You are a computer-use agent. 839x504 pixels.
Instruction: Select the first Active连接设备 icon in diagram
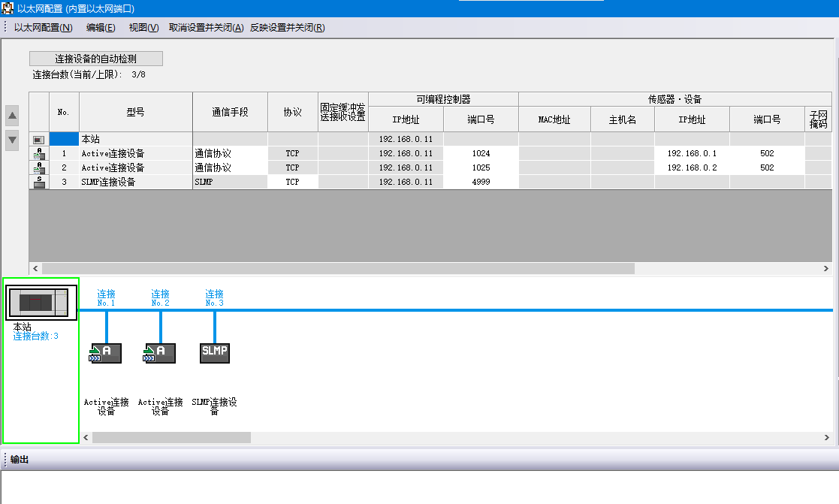106,354
